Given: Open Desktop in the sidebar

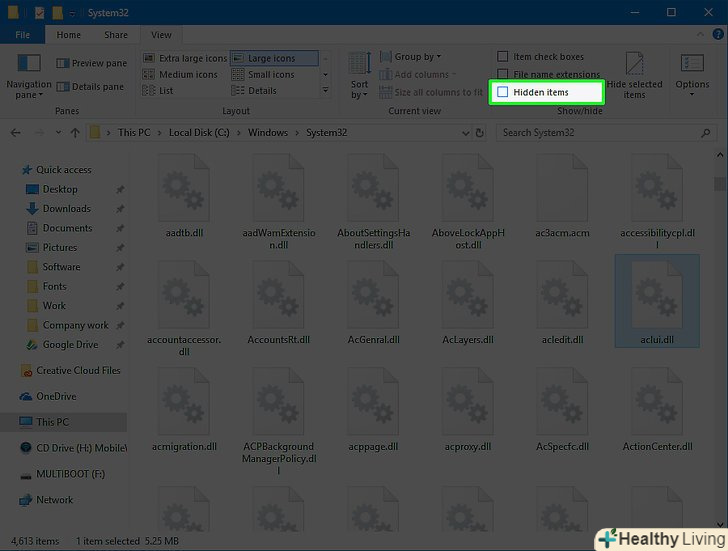Looking at the screenshot, I should tap(60, 189).
